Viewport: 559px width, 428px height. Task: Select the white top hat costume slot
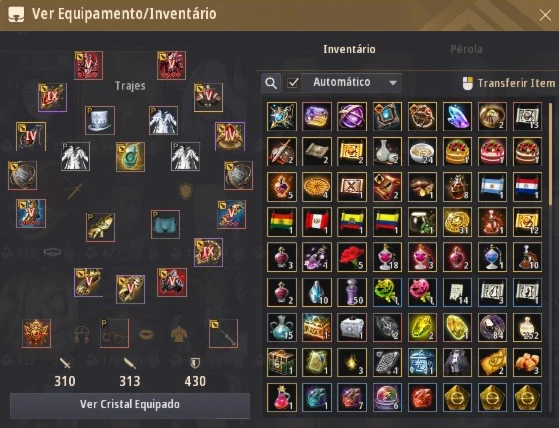tap(100, 120)
